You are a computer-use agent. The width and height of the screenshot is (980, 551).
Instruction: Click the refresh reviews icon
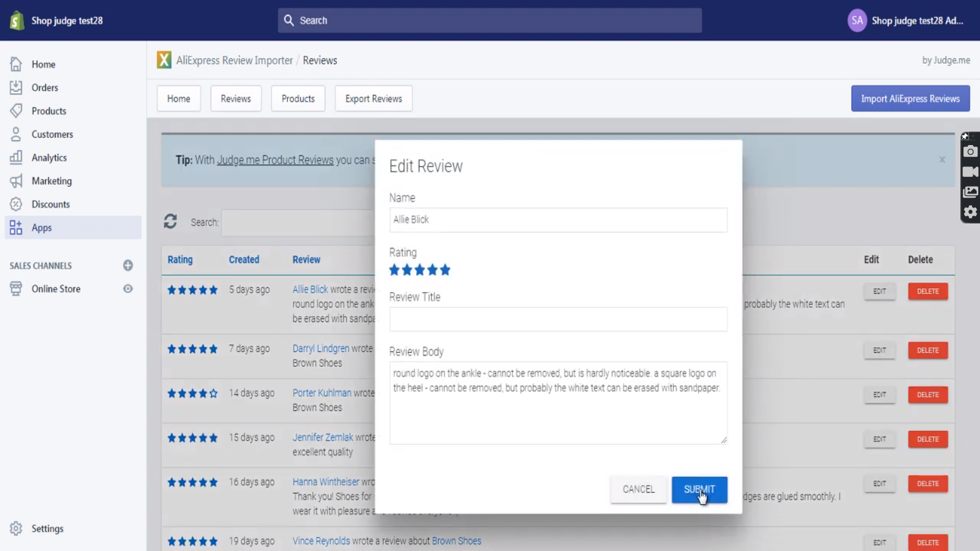tap(170, 222)
